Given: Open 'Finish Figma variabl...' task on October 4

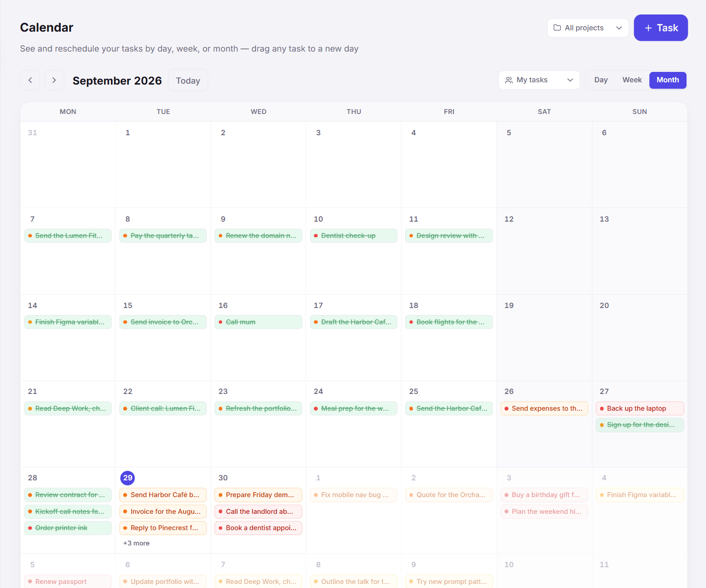Looking at the screenshot, I should coord(640,495).
